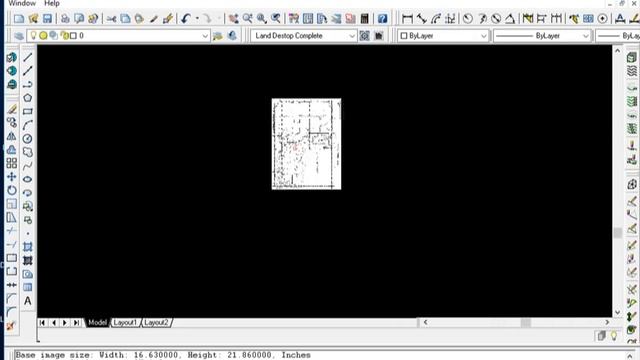This screenshot has height=360, width=640.
Task: Click the first tab navigation arrow
Action: 42,322
